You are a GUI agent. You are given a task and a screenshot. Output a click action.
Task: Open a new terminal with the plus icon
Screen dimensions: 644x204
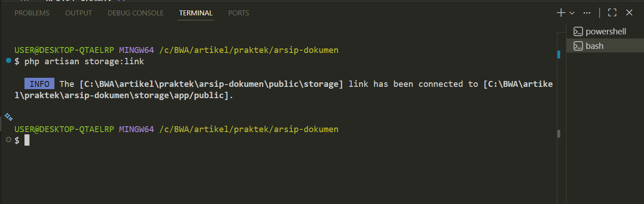click(561, 13)
